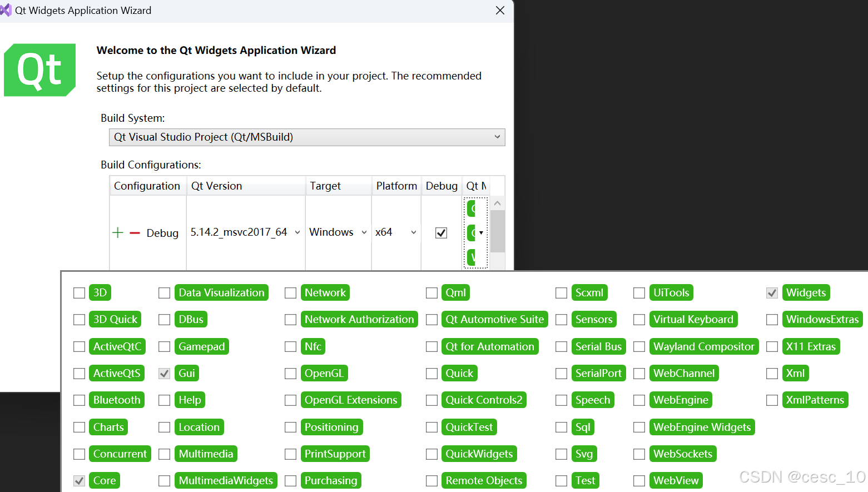Uncheck the Core module checkbox
868x492 pixels.
pos(80,481)
